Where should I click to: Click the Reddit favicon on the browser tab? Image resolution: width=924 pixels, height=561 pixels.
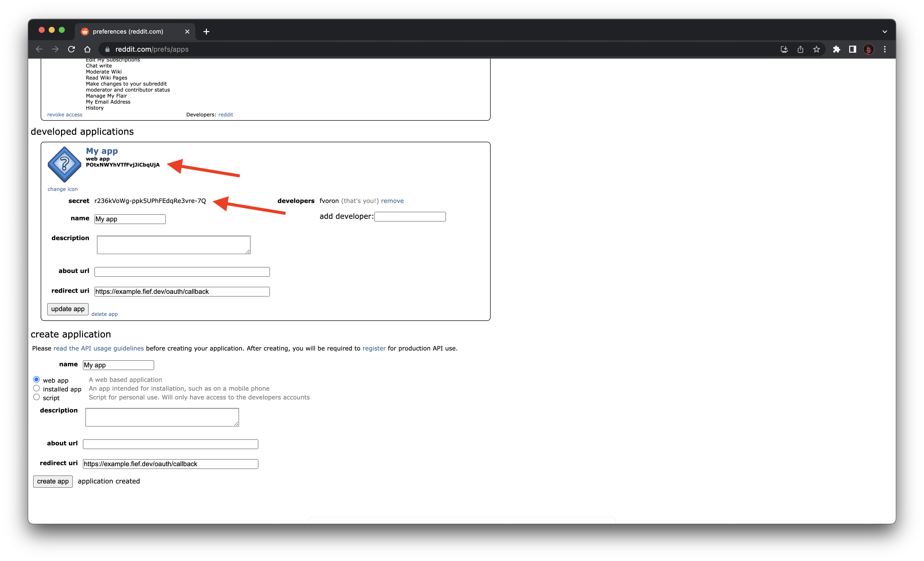(86, 31)
